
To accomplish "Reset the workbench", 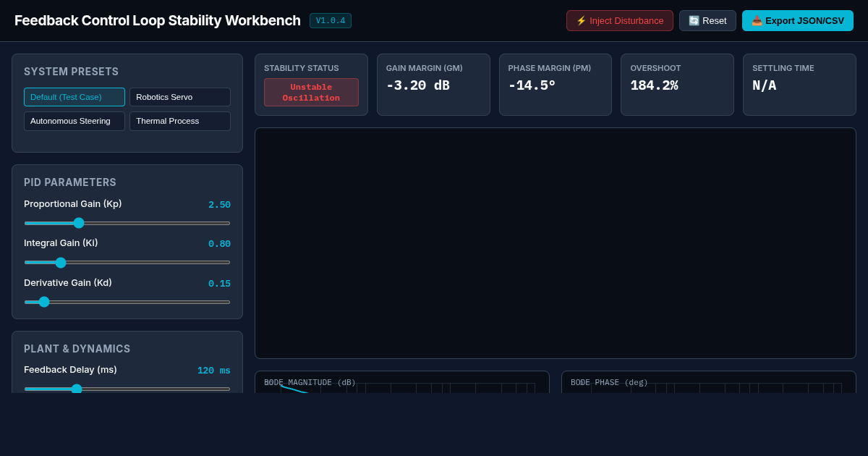I will click(707, 20).
